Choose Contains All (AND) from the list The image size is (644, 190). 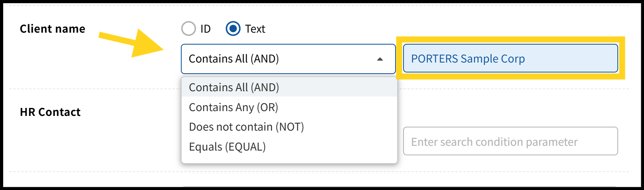[x=234, y=87]
